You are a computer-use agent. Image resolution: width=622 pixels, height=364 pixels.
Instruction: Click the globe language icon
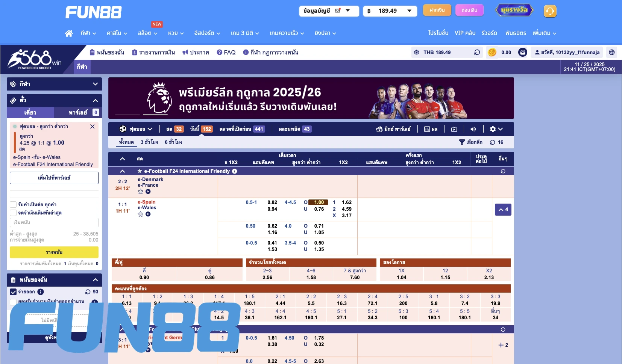tap(612, 53)
